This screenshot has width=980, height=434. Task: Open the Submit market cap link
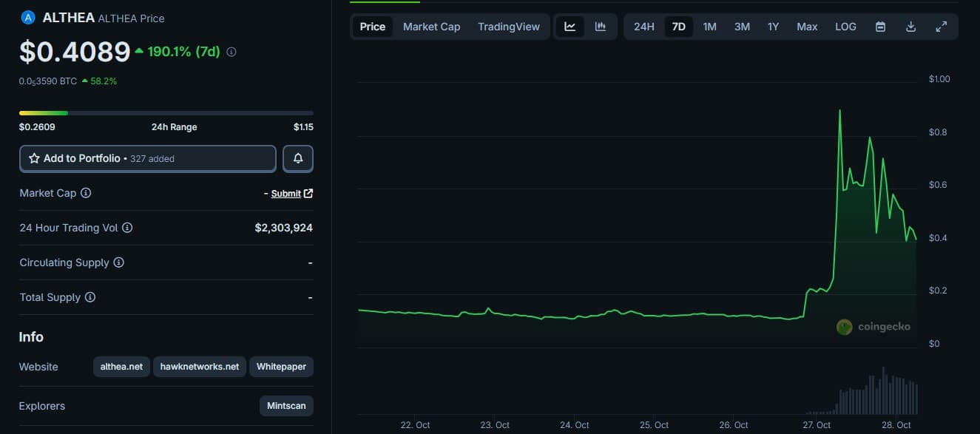point(286,194)
